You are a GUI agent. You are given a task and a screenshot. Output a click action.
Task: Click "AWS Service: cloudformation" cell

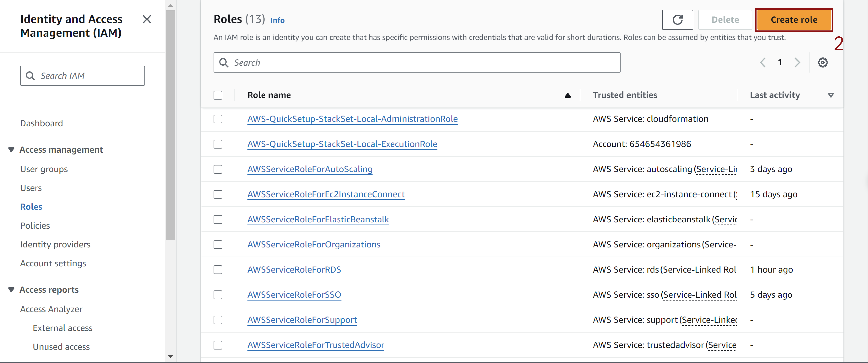650,119
